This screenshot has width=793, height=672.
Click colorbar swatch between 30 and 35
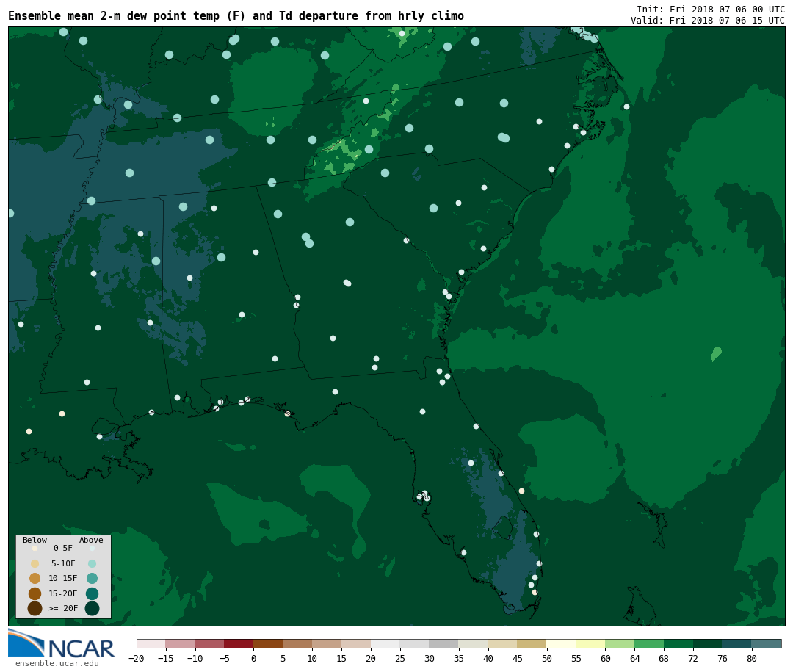click(x=443, y=644)
